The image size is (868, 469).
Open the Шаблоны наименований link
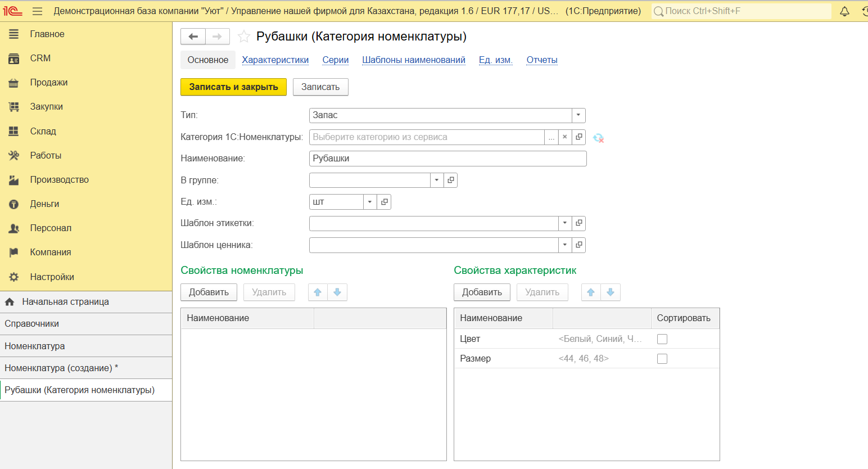[x=414, y=60]
